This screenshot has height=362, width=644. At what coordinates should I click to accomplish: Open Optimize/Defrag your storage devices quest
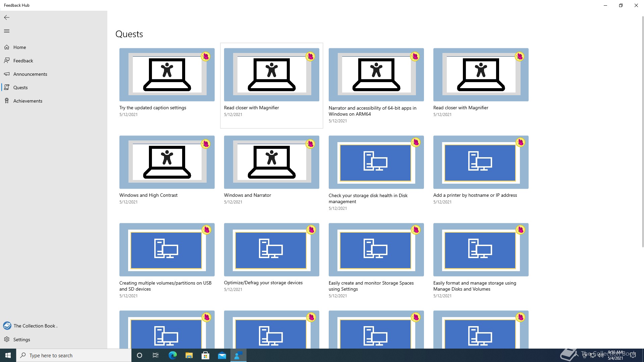coord(263,283)
